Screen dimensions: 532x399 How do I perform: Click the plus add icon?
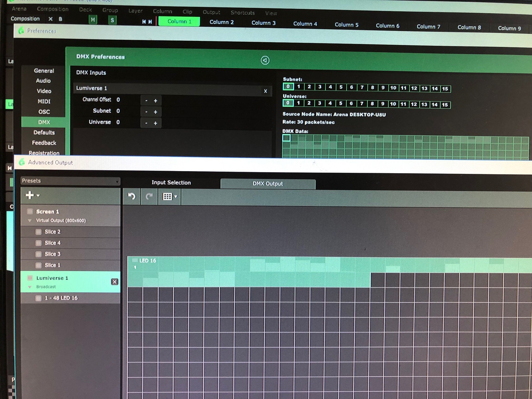click(30, 195)
